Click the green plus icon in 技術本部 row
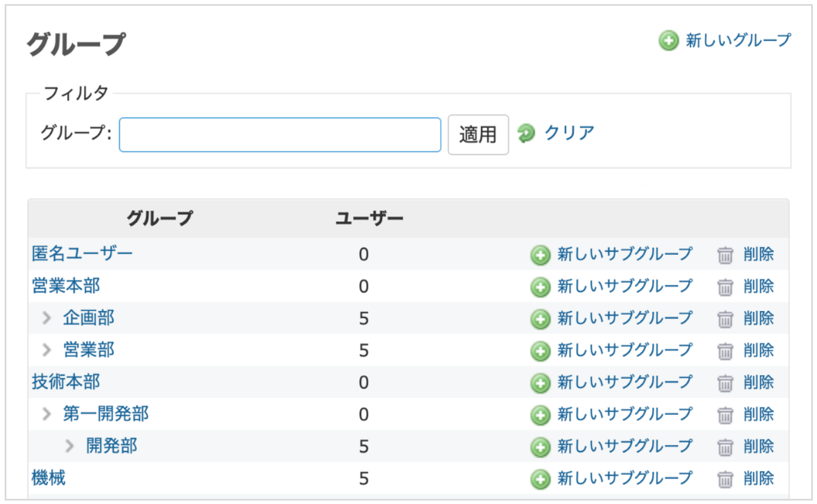This screenshot has width=817, height=504. 540,383
